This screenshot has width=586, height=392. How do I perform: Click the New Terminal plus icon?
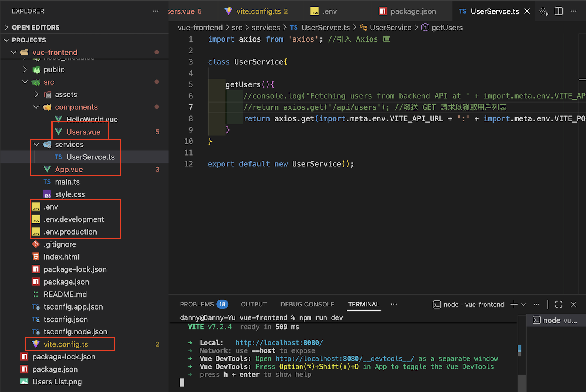(x=513, y=304)
